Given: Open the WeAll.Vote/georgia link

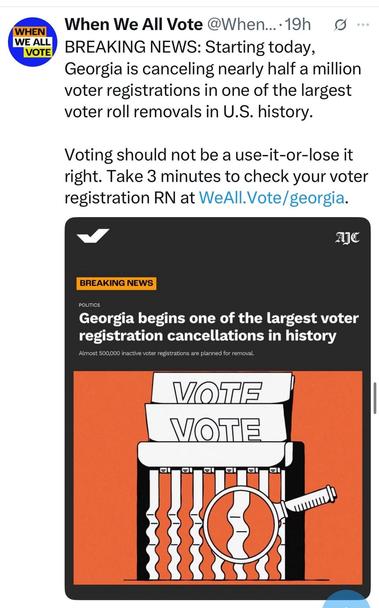Looking at the screenshot, I should point(272,198).
